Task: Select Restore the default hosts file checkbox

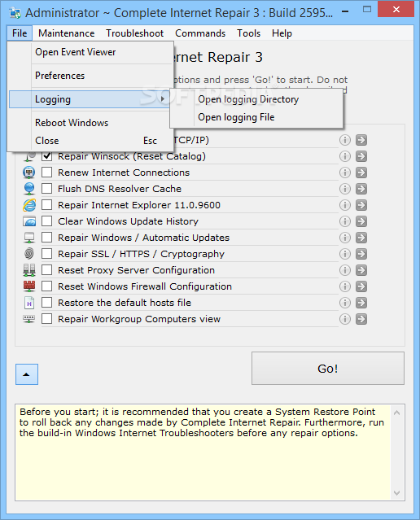Action: [46, 303]
